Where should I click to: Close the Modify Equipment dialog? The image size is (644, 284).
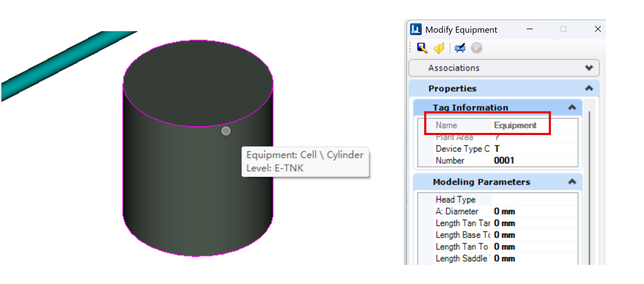pos(598,29)
